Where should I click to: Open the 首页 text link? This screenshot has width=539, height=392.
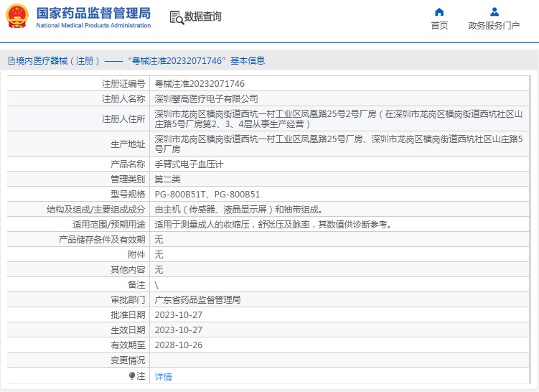pyautogui.click(x=439, y=26)
